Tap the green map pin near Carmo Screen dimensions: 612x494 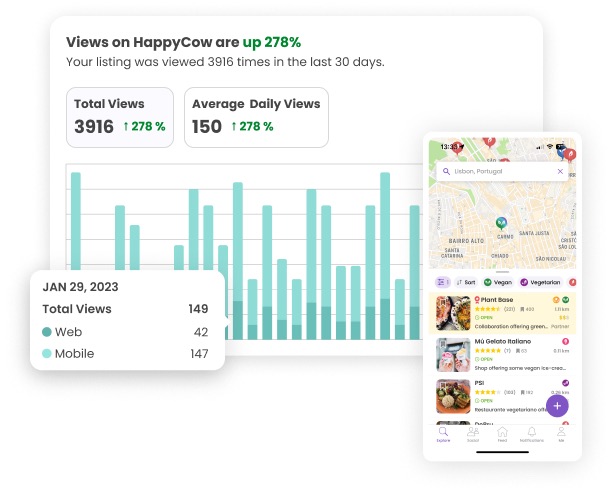(501, 222)
